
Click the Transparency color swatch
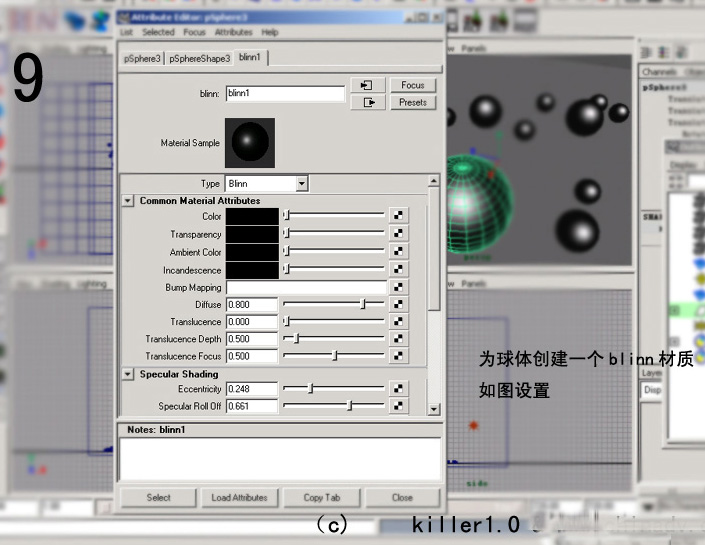[252, 234]
